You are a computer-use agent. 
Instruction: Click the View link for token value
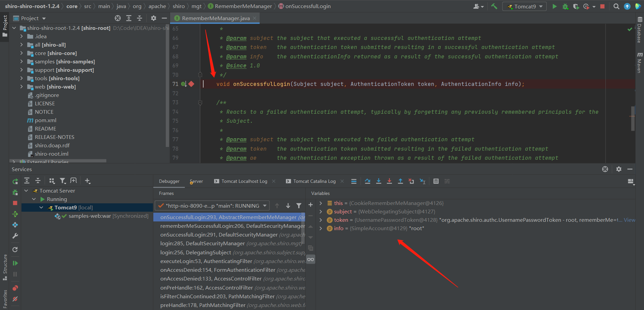(629, 220)
